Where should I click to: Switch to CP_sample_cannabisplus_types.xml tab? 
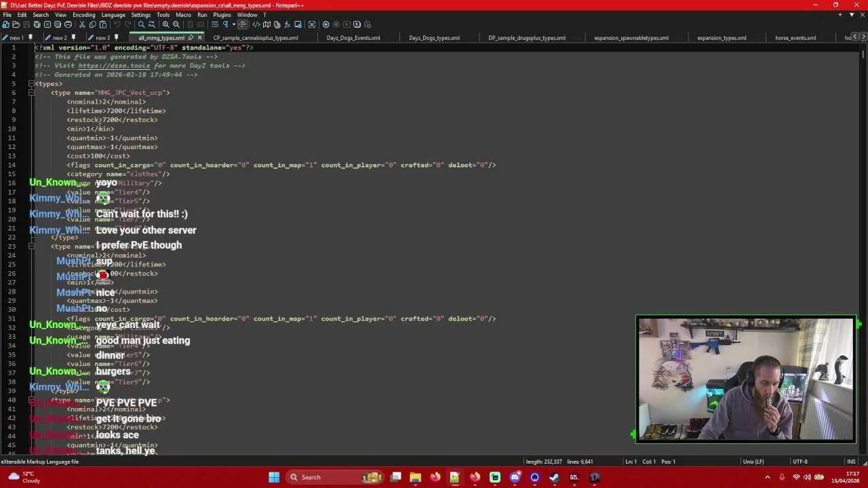[256, 38]
